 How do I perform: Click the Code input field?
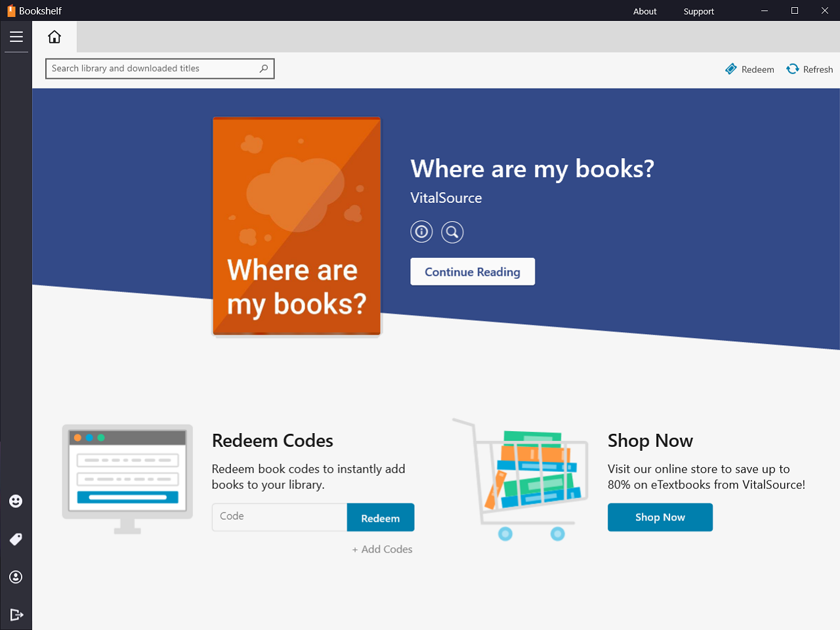(280, 517)
